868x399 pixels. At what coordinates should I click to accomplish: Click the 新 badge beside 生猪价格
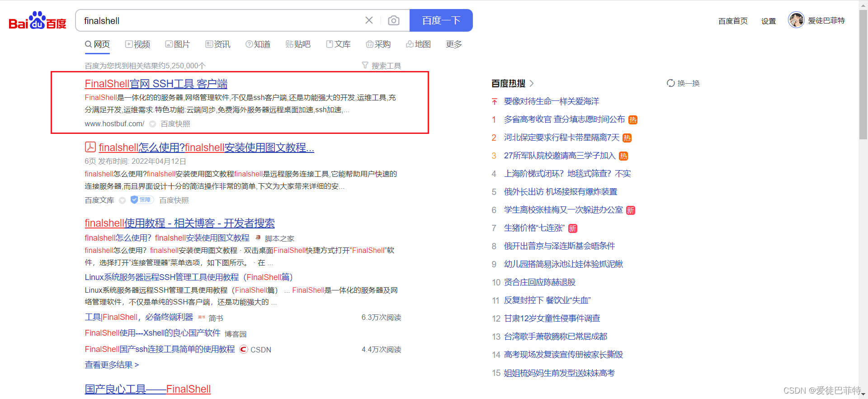573,228
